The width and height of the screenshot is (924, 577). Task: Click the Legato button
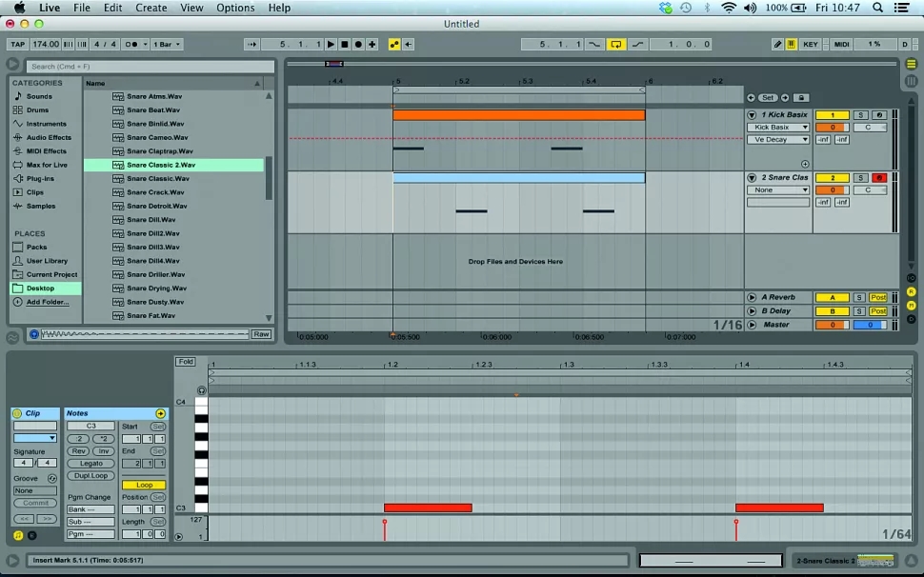[90, 464]
